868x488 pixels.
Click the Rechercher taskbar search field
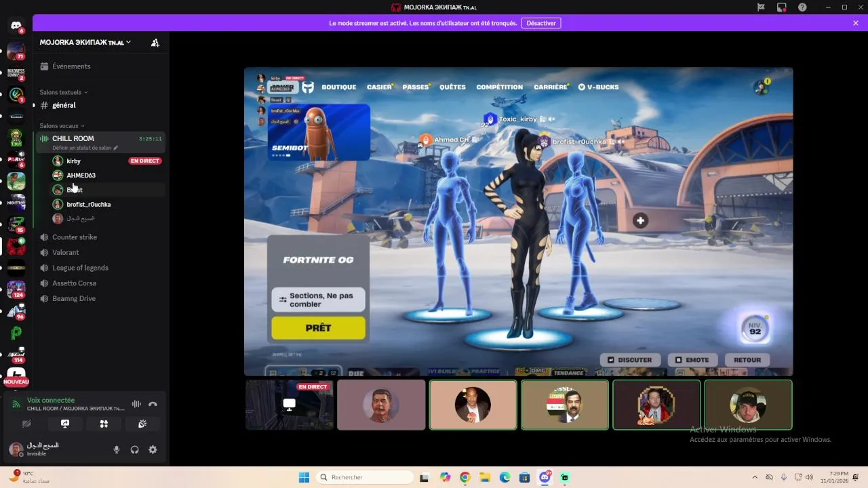pyautogui.click(x=366, y=477)
